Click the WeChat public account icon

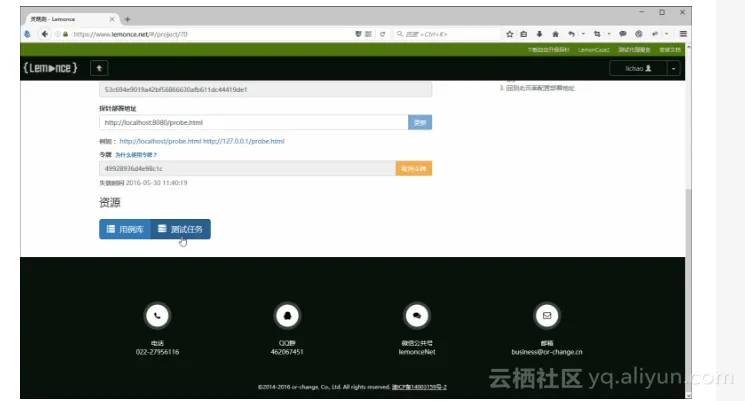tap(417, 315)
